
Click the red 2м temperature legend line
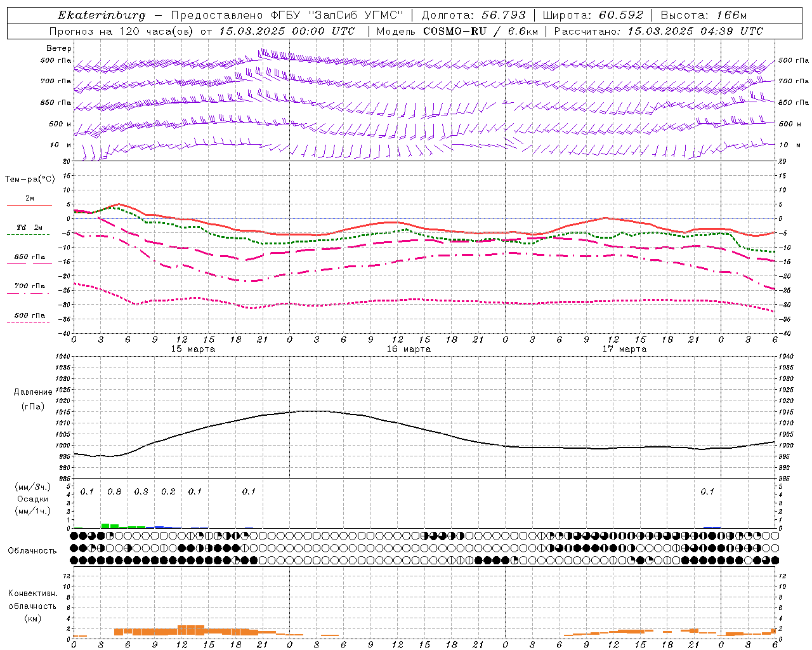[x=29, y=205]
